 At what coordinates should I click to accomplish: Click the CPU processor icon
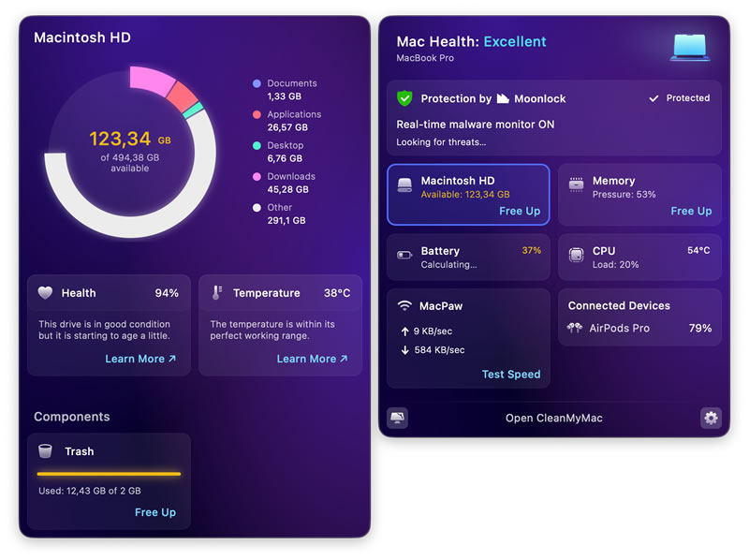tap(576, 255)
